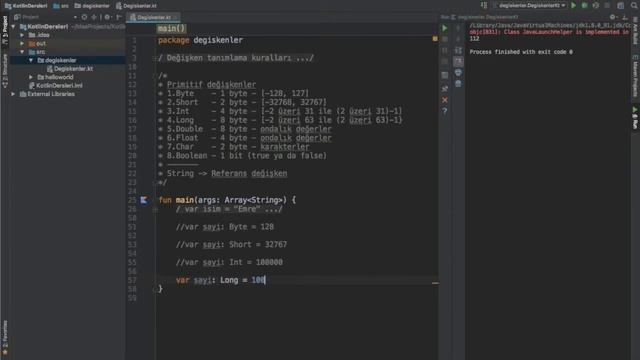The width and height of the screenshot is (640, 360).
Task: Click the main() breadcrumb in the editor
Action: [x=171, y=29]
